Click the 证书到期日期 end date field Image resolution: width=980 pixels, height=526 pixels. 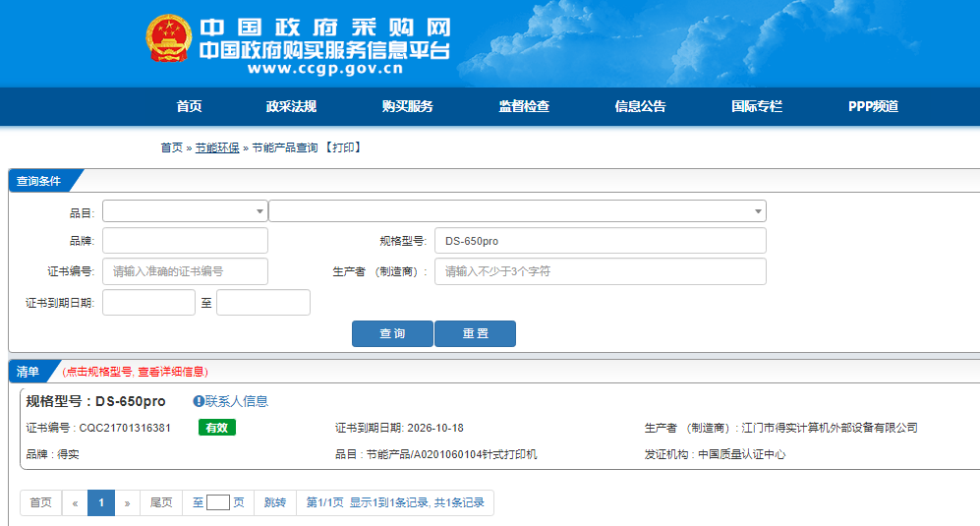tap(263, 303)
